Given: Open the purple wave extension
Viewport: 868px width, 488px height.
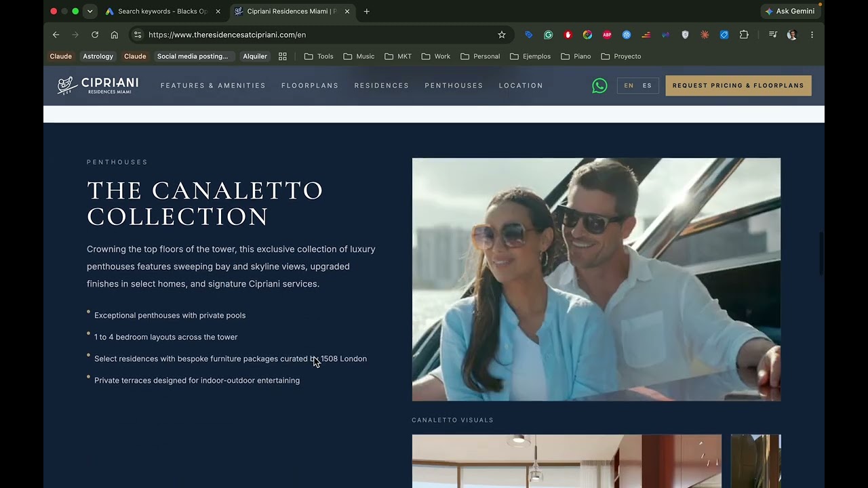Looking at the screenshot, I should click(666, 35).
